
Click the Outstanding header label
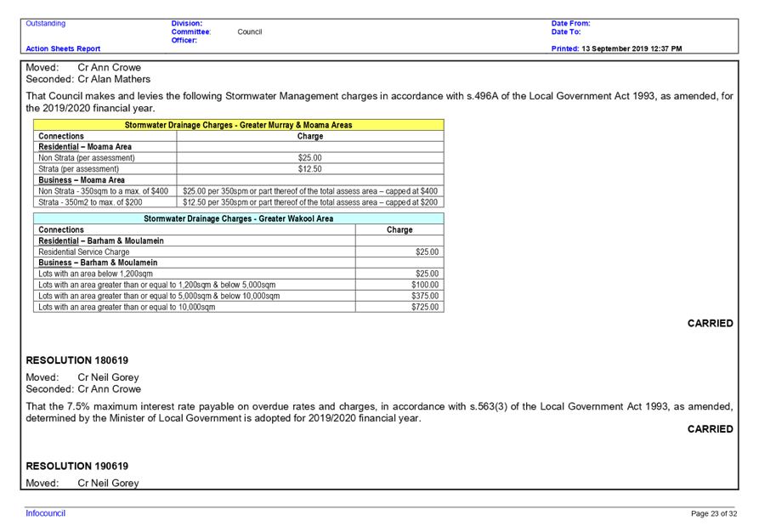pos(46,23)
